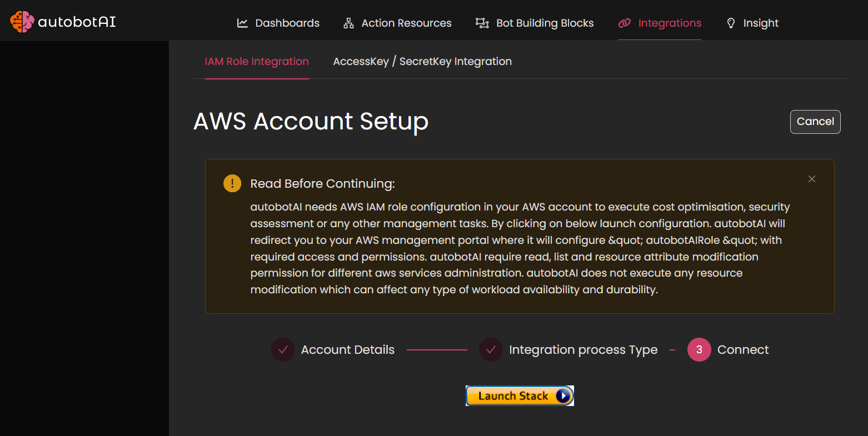Click the Action Resources hierarchy icon

click(348, 23)
